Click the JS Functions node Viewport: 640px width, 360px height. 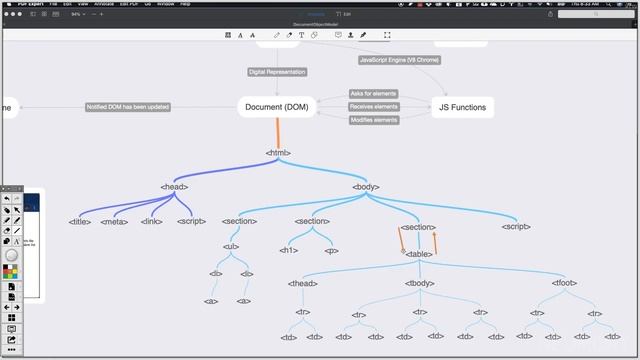coord(462,107)
